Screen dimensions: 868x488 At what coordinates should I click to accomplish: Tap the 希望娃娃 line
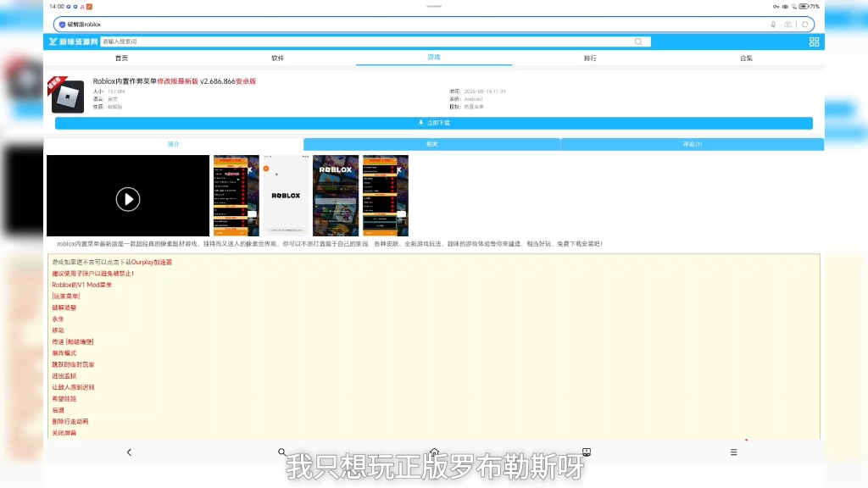pos(64,398)
